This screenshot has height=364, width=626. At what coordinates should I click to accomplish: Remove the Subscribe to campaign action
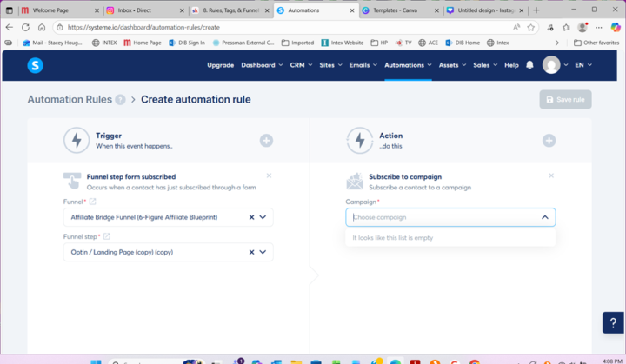(x=551, y=175)
